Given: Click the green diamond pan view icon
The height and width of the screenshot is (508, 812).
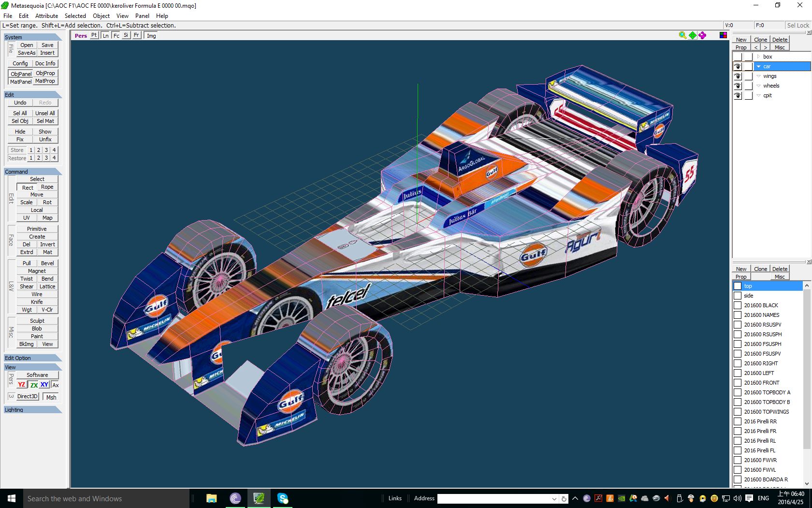Looking at the screenshot, I should 693,35.
